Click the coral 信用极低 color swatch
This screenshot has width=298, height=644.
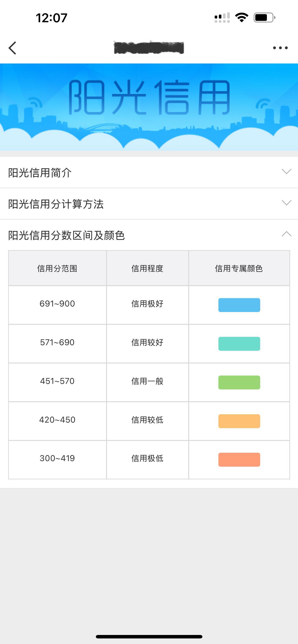tap(239, 460)
